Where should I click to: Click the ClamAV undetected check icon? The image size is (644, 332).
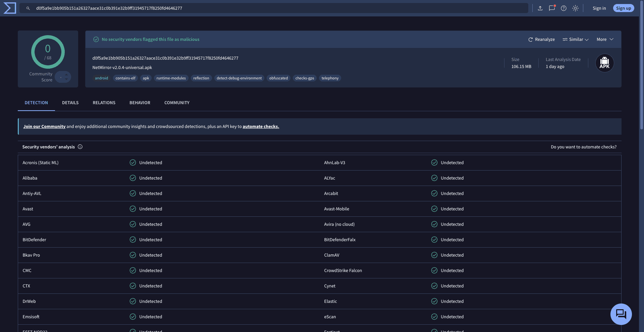coord(434,255)
